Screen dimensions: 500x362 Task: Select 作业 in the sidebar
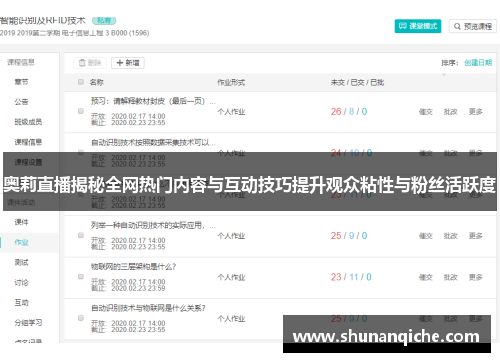pos(21,242)
